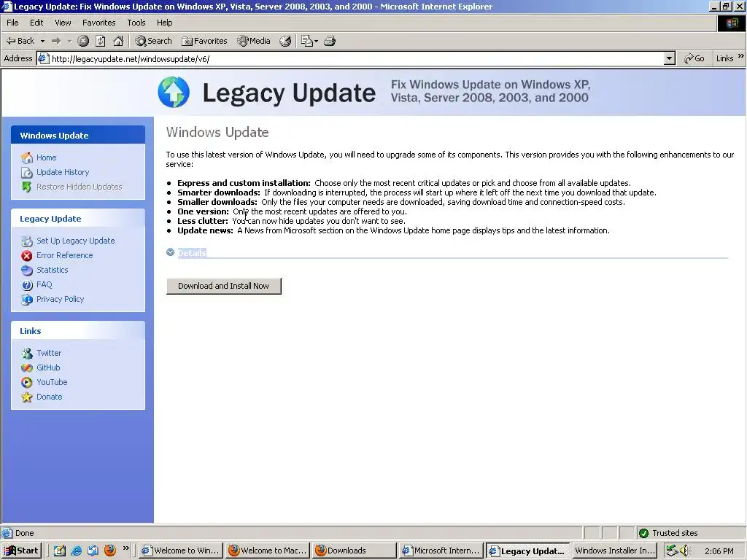
Task: Click the Print toolbar icon
Action: 330,42
